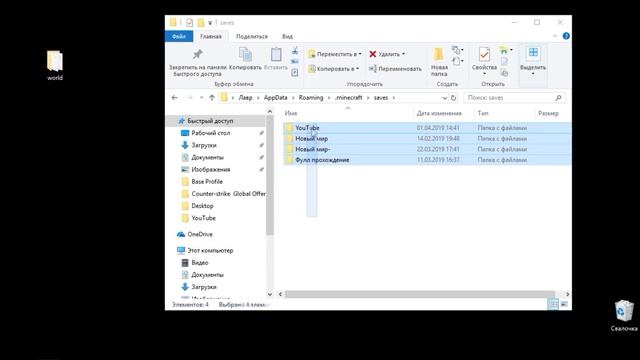Click the Copy path icon in the ribbon

pos(295,62)
